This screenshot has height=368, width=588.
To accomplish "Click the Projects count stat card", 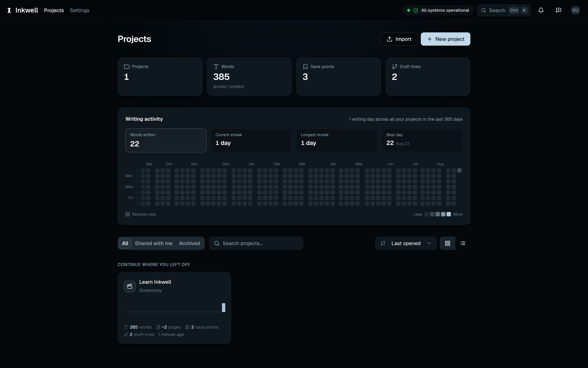I will tap(160, 76).
